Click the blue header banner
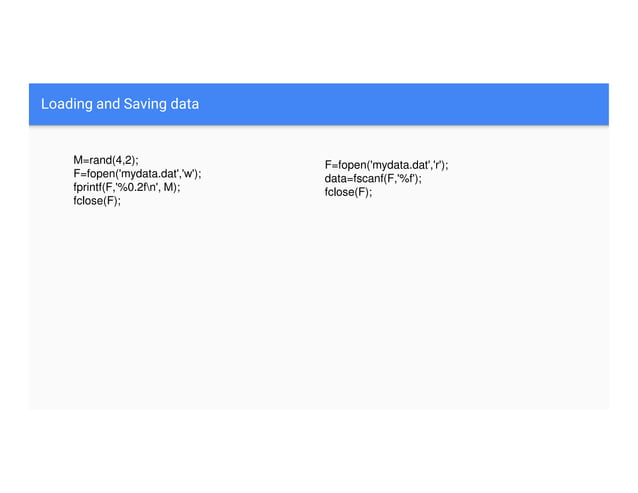 pyautogui.click(x=319, y=104)
